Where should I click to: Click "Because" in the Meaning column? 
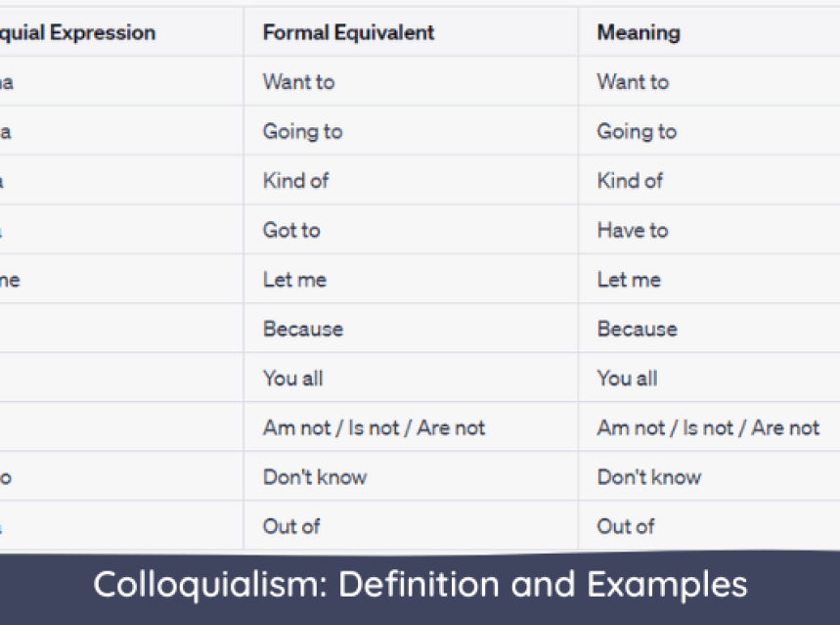(637, 329)
